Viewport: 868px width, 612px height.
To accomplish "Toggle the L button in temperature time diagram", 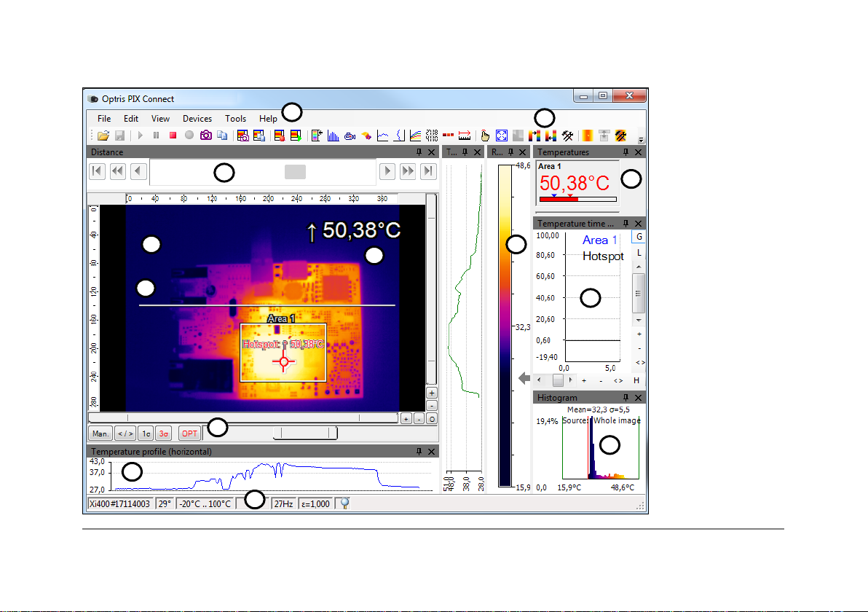I will 639,253.
